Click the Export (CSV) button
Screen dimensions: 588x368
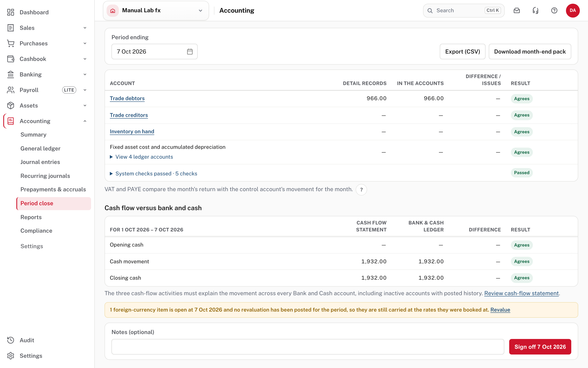(x=462, y=52)
